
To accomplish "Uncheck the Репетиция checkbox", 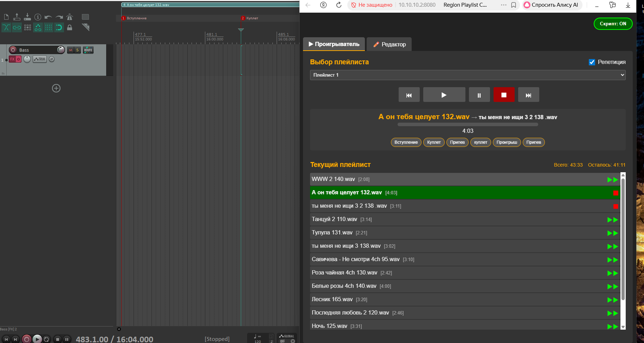I will 592,62.
